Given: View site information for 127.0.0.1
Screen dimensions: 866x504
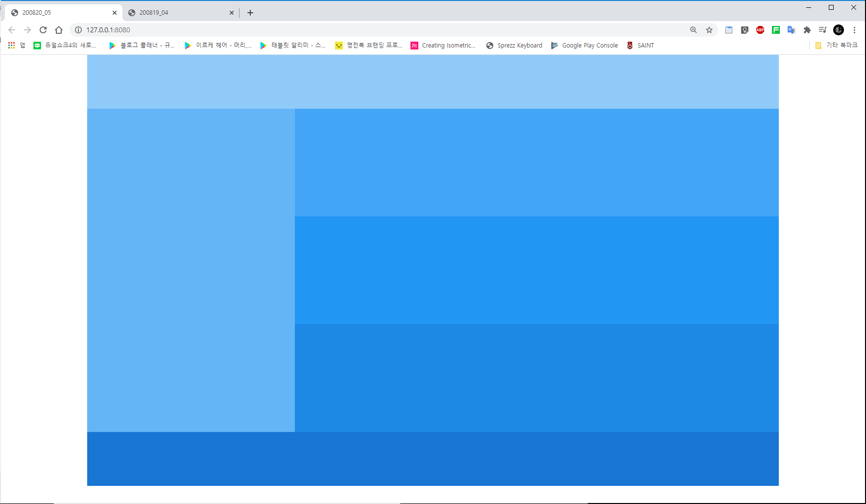Looking at the screenshot, I should (78, 30).
